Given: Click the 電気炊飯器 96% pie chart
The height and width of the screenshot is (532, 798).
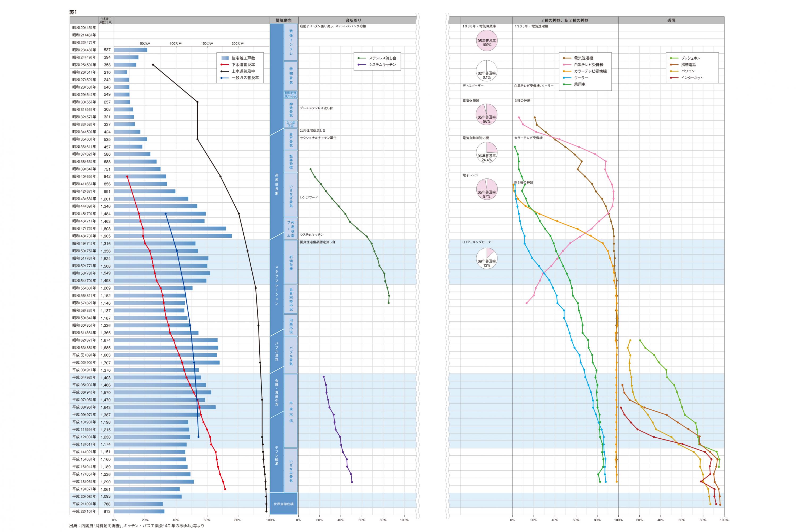Looking at the screenshot, I should tap(487, 114).
